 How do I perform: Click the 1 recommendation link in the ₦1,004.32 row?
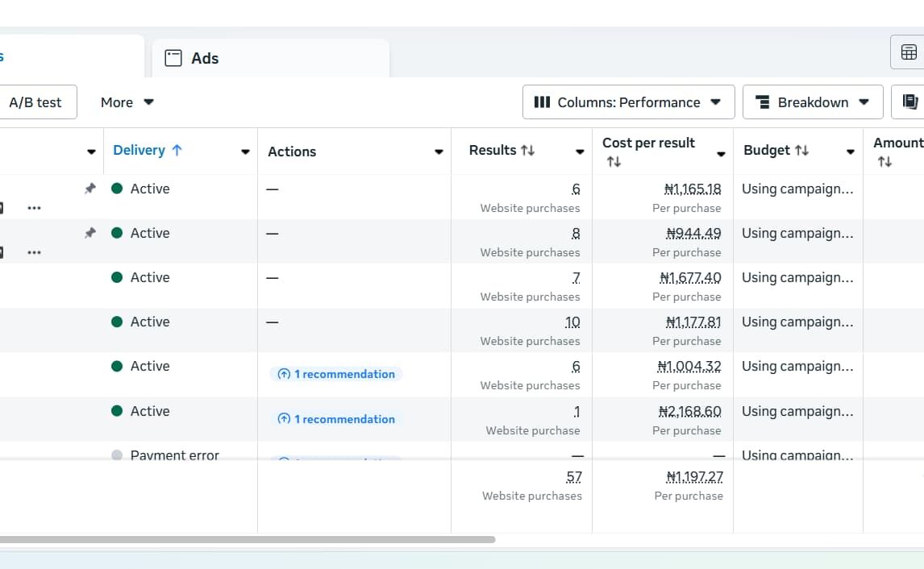(336, 374)
